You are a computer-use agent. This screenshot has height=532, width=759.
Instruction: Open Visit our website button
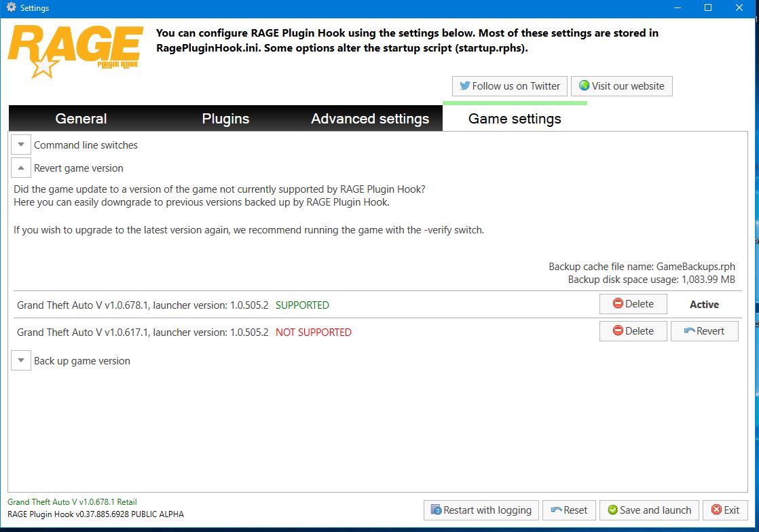point(622,86)
